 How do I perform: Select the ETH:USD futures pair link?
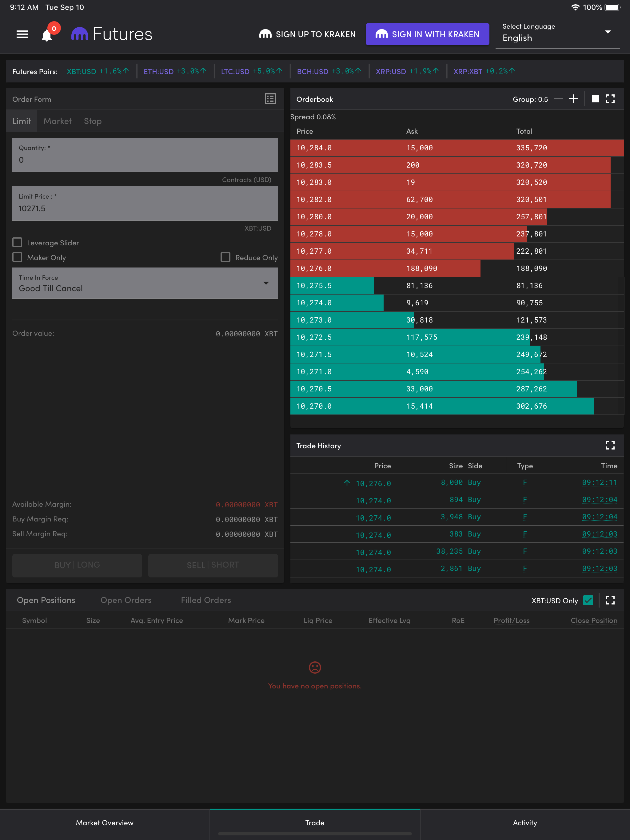(x=158, y=71)
